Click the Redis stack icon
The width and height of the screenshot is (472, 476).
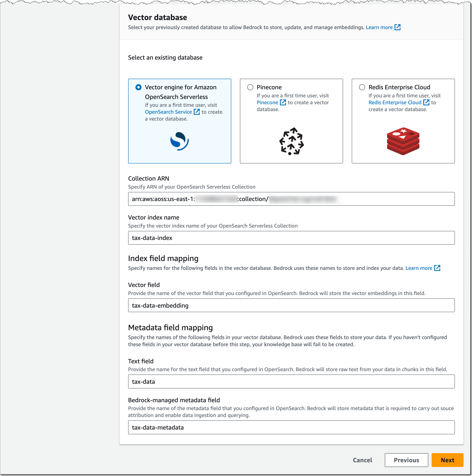coord(404,140)
